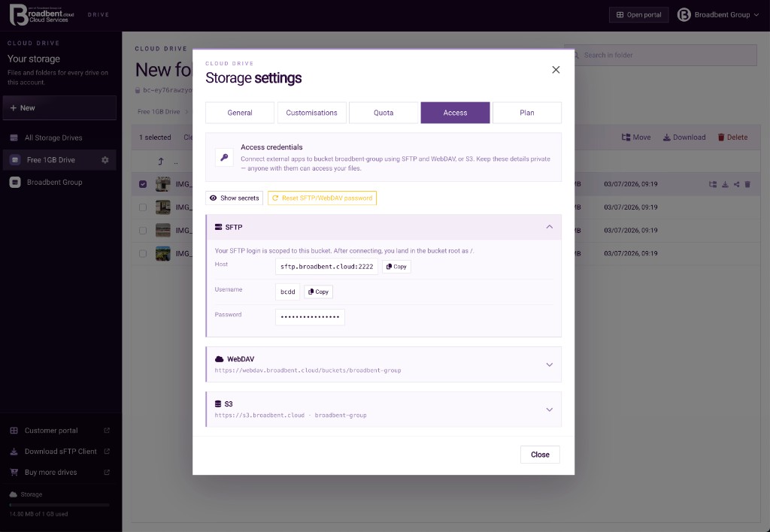Reset the SFTP/WebDAV password
770x532 pixels.
pyautogui.click(x=322, y=198)
